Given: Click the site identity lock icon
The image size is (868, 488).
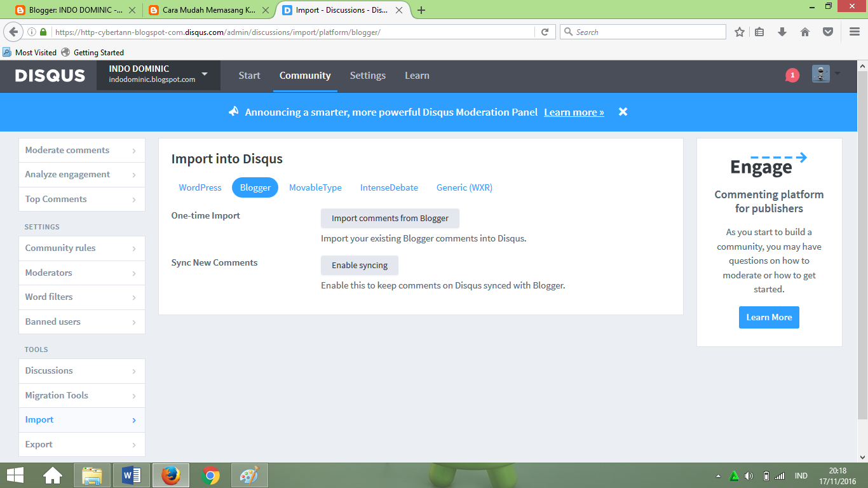Looking at the screenshot, I should pyautogui.click(x=43, y=32).
